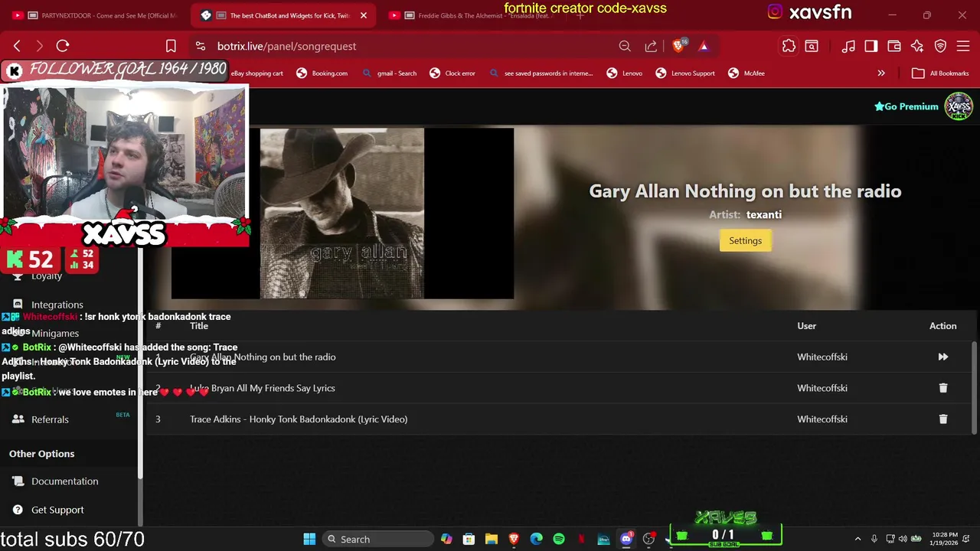Screen dimensions: 980x551
Task: Open Spotify from the taskbar
Action: click(559, 540)
